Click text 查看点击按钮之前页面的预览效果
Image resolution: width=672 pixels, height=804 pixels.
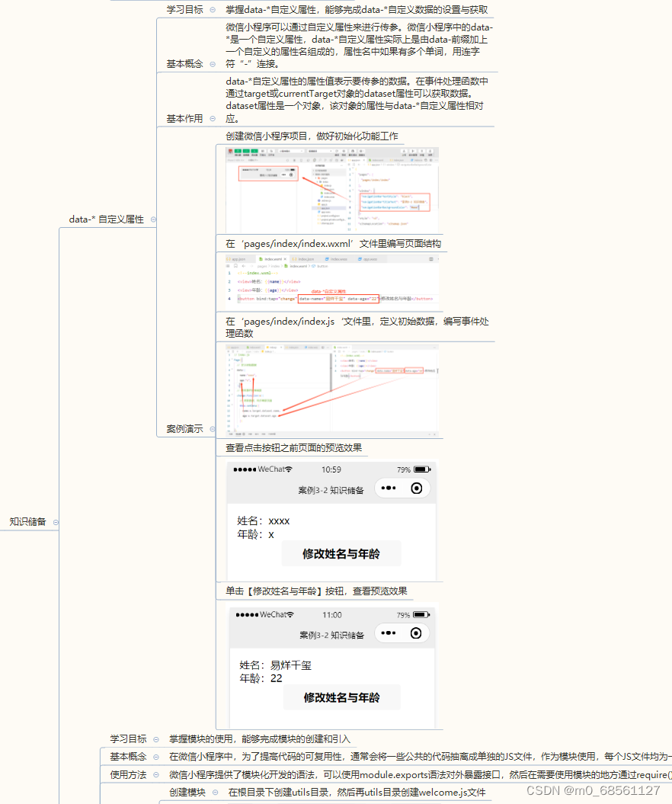coord(293,447)
